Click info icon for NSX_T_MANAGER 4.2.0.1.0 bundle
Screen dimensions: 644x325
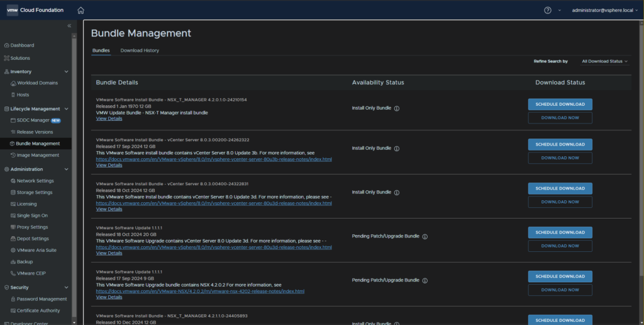coord(397,108)
